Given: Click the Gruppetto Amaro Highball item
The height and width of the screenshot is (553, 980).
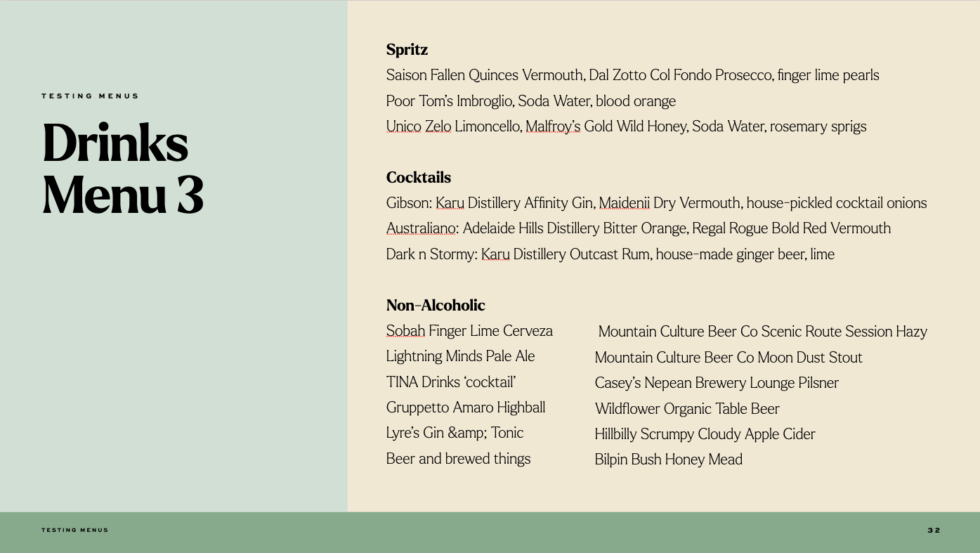Looking at the screenshot, I should [466, 408].
